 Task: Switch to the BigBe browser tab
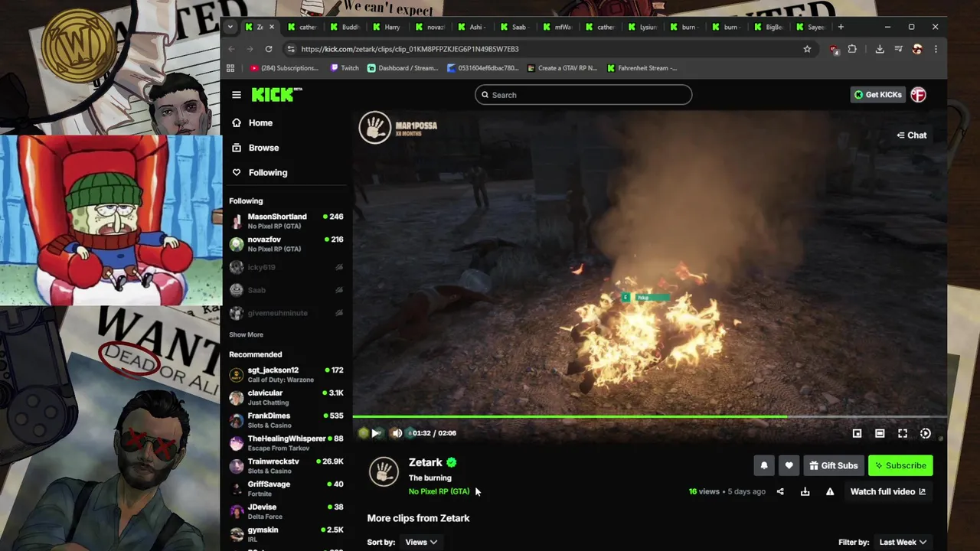(769, 27)
